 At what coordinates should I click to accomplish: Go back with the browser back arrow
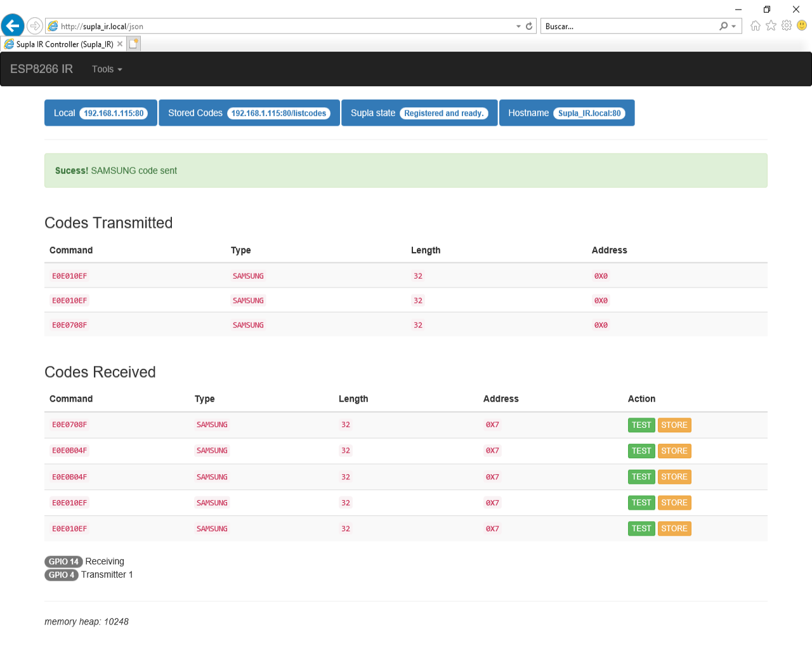point(13,26)
